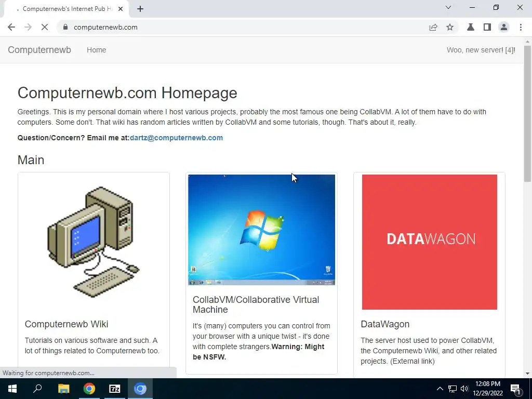The height and width of the screenshot is (399, 532).
Task: Click the DataWagon red logo image
Action: coord(430,242)
